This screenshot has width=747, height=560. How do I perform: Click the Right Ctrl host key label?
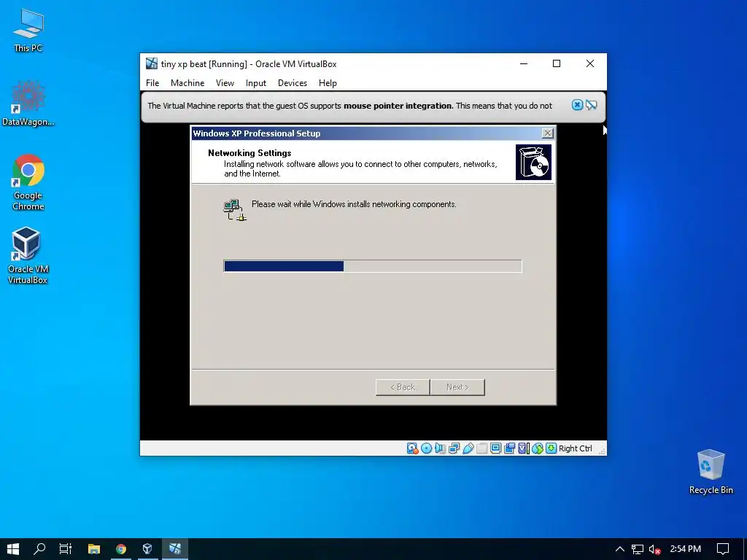pos(575,448)
